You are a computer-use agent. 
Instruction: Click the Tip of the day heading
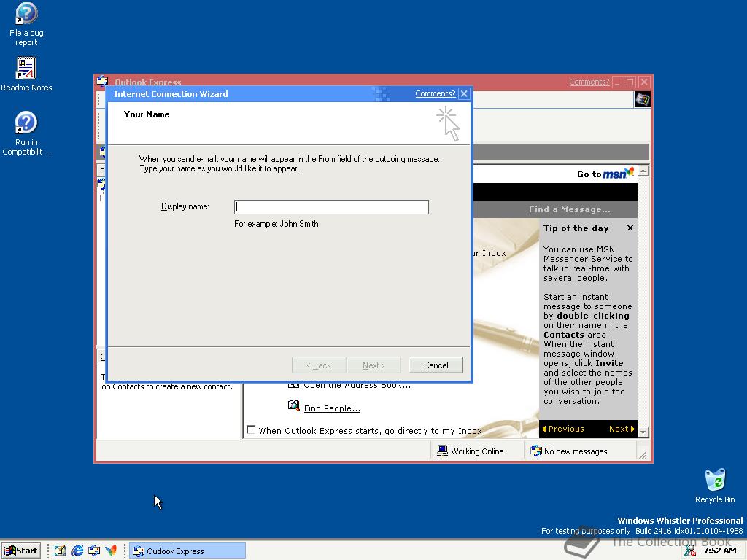[576, 228]
